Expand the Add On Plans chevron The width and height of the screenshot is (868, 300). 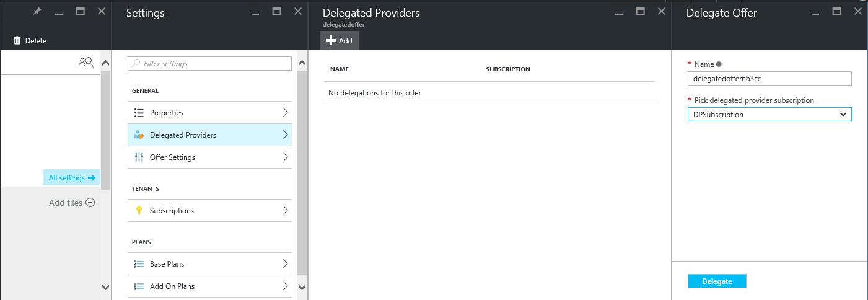click(286, 286)
